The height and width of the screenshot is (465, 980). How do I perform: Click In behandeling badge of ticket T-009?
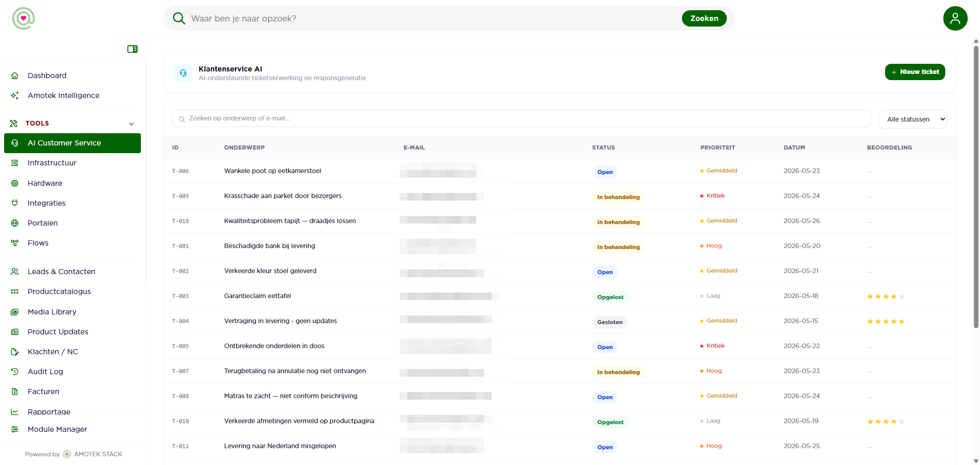point(618,197)
